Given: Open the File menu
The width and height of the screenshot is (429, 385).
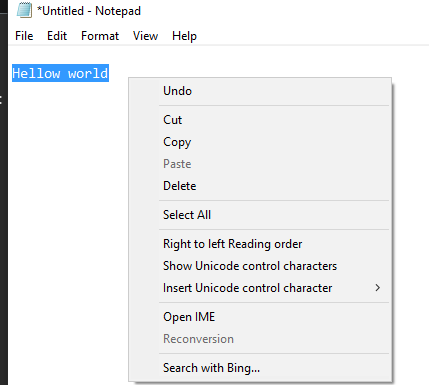Looking at the screenshot, I should click(24, 36).
